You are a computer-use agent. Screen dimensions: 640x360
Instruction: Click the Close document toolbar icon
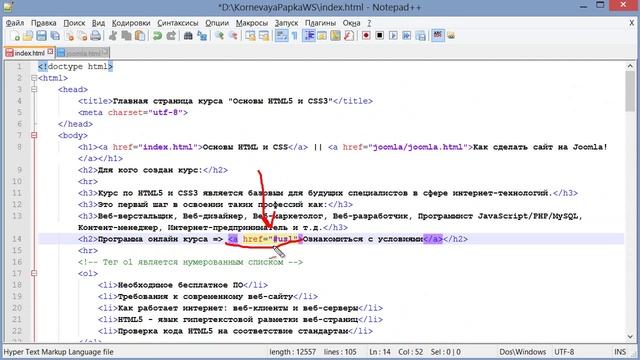click(x=69, y=36)
